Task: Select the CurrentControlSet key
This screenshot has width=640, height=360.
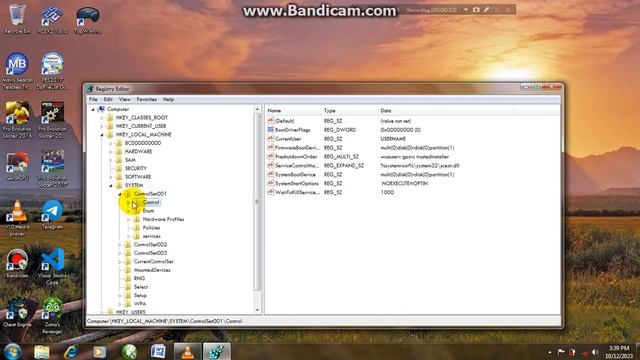Action: tap(153, 262)
